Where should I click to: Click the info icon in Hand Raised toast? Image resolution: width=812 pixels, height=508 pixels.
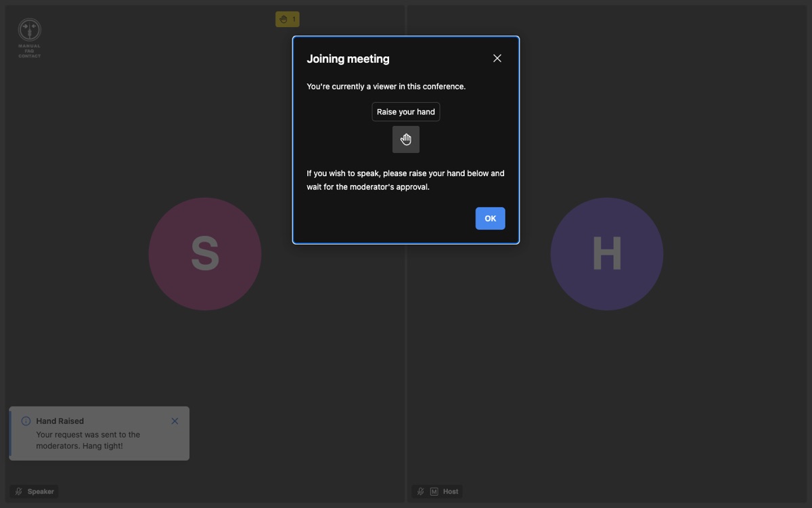(26, 421)
